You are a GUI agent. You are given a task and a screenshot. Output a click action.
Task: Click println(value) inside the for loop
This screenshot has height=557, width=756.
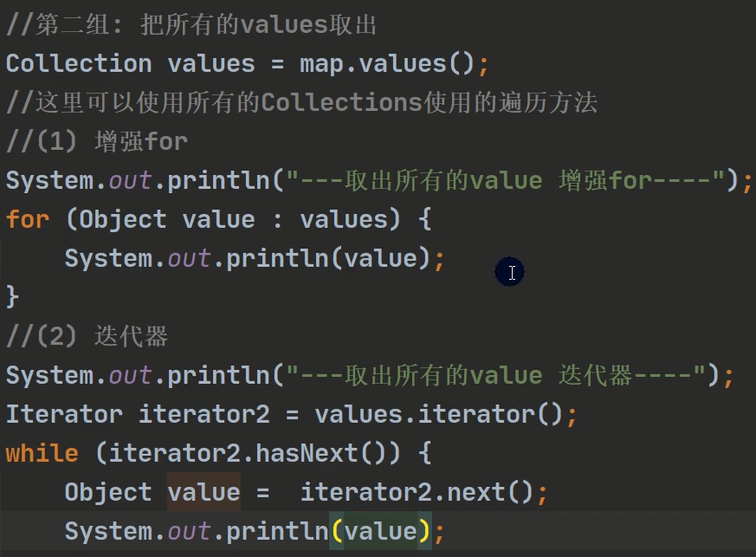[327, 258]
